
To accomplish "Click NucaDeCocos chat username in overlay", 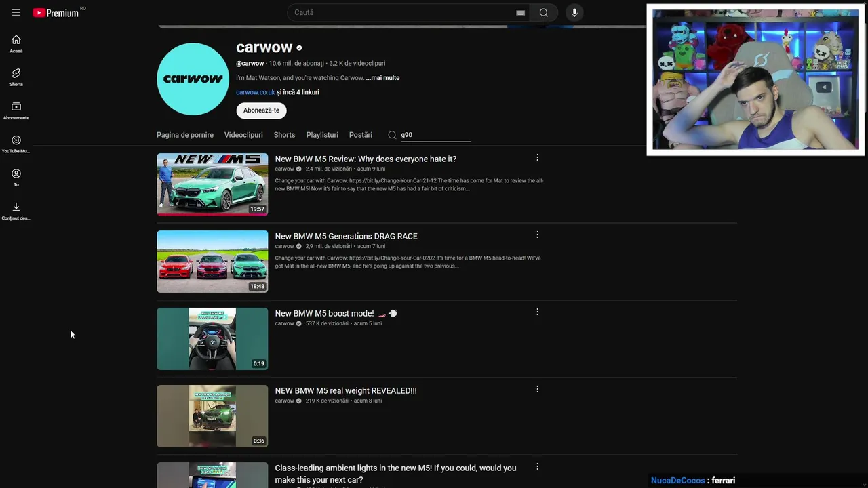I will click(x=678, y=481).
